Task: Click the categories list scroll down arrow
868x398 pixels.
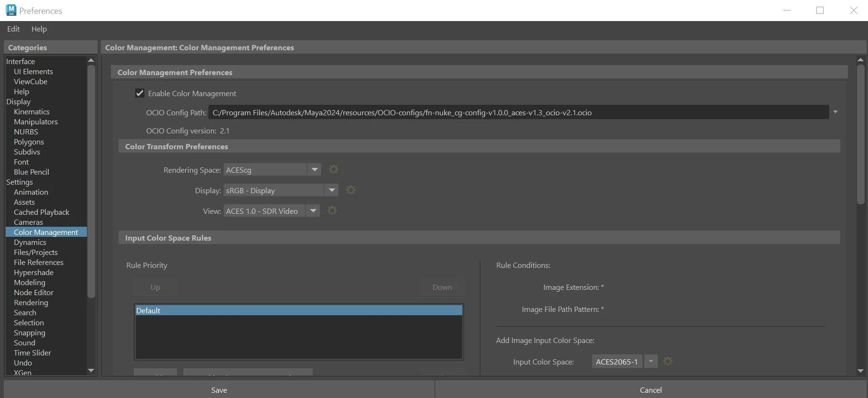Action: tap(91, 370)
